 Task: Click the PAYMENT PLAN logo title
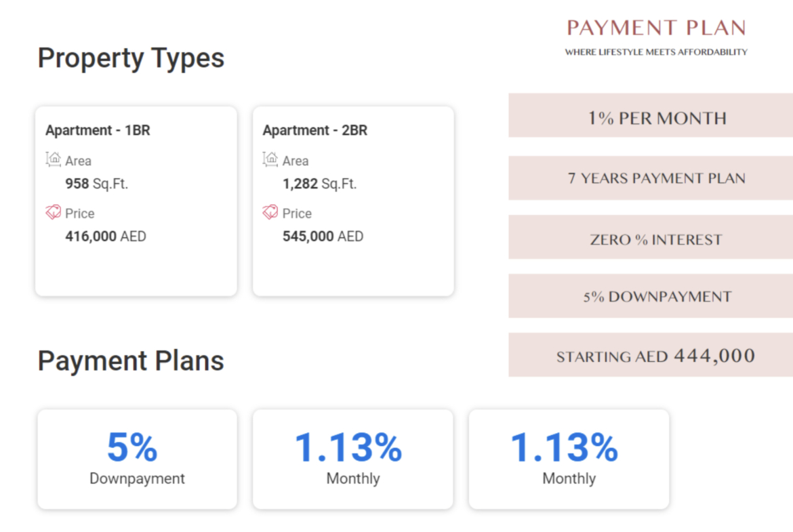[656, 28]
